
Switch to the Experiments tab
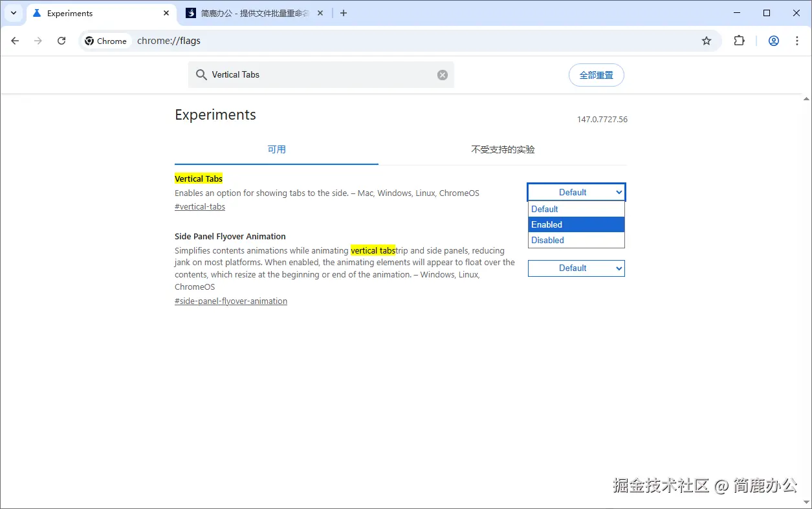pos(102,14)
